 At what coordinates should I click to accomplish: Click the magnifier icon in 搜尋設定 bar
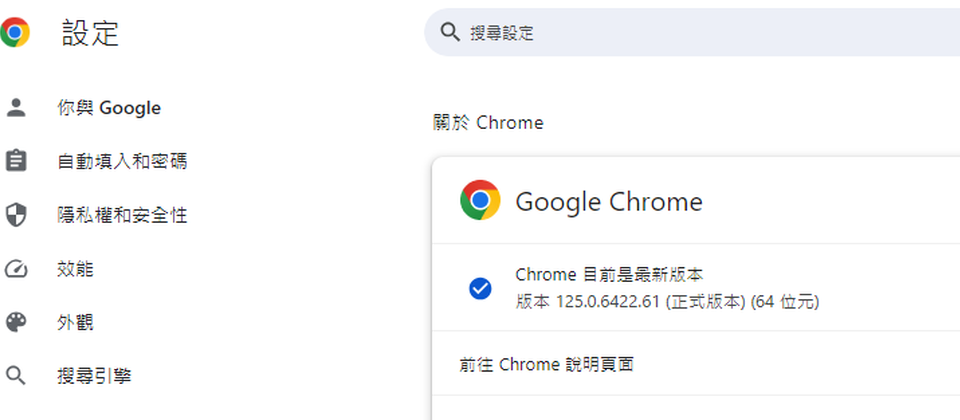[450, 32]
